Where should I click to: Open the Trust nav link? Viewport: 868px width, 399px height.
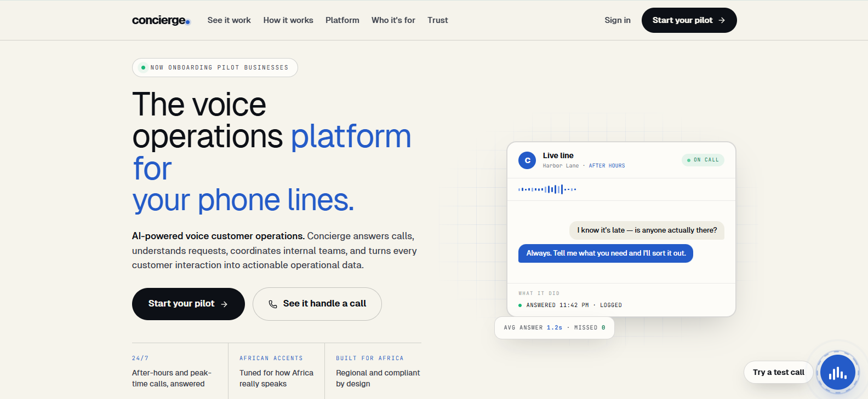coord(438,20)
